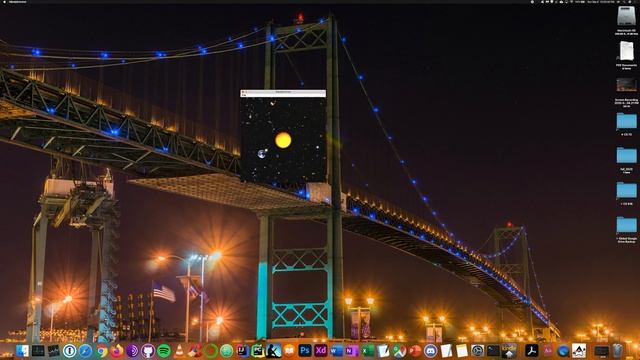Open GitHub Desktop in the dock
Viewport: 640px width, 360px height.
point(148,351)
